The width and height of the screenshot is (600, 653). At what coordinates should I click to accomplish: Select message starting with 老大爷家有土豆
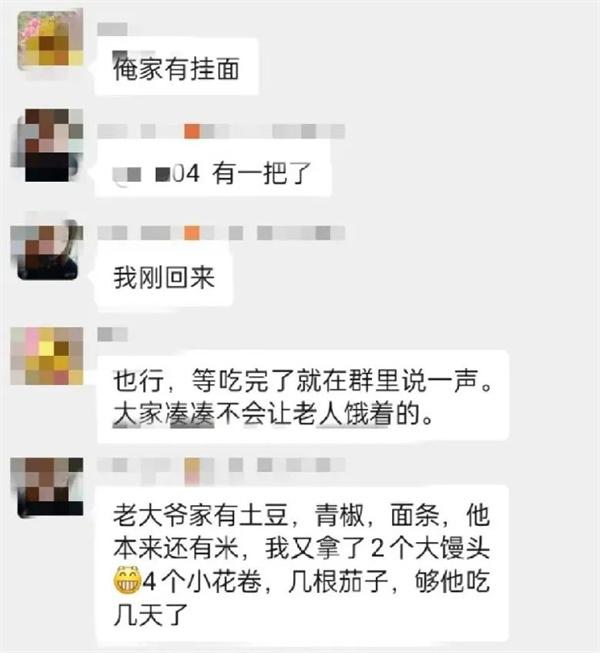click(x=302, y=564)
